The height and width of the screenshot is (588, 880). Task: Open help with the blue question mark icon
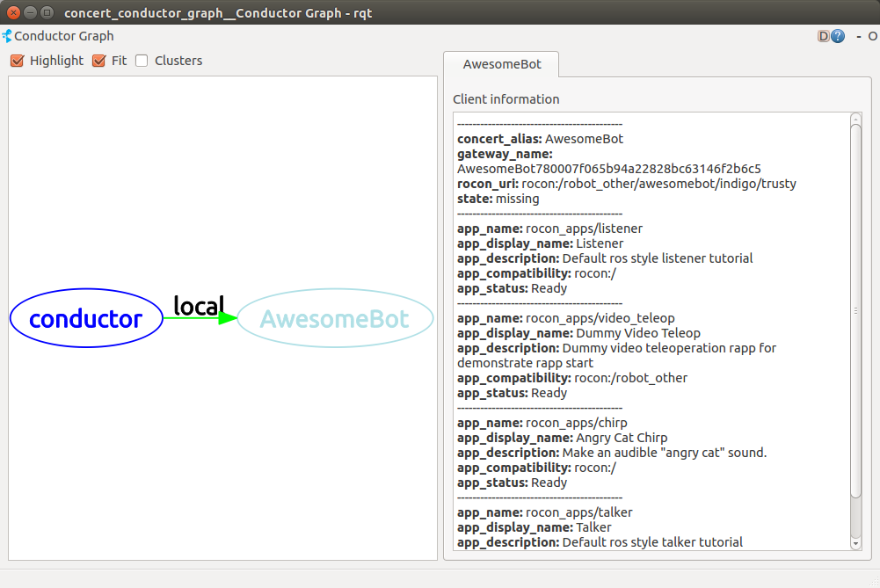(x=838, y=36)
